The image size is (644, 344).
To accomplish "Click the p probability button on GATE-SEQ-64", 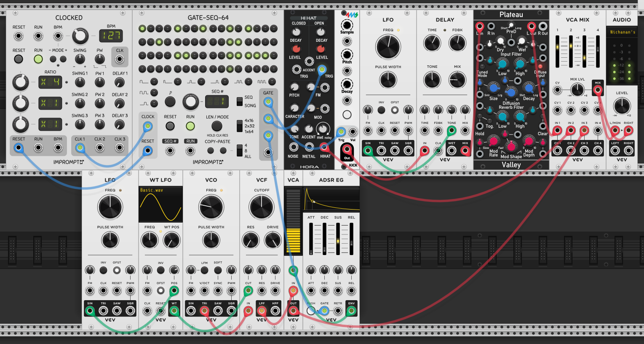I will [170, 102].
